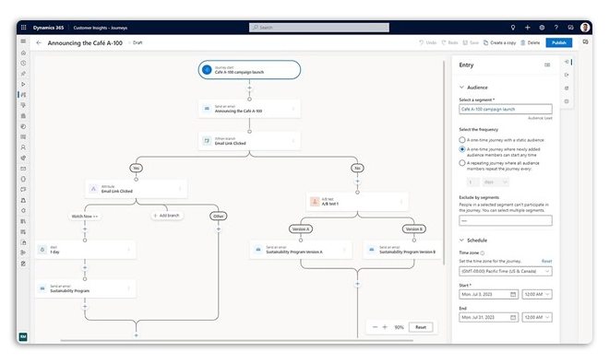Image resolution: width=609 pixels, height=364 pixels.
Task: Open Journeys icon in sidebar
Action: tap(23, 95)
